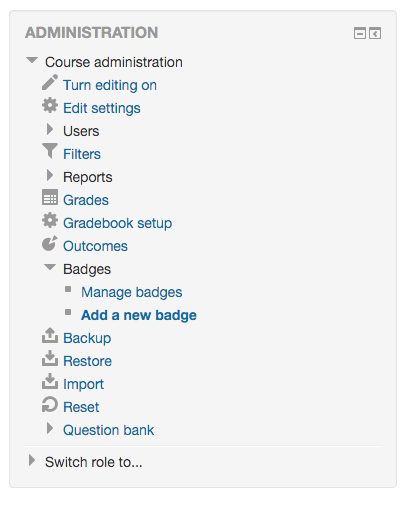Click the table icon beside Grades
This screenshot has width=410, height=506.
click(x=50, y=197)
